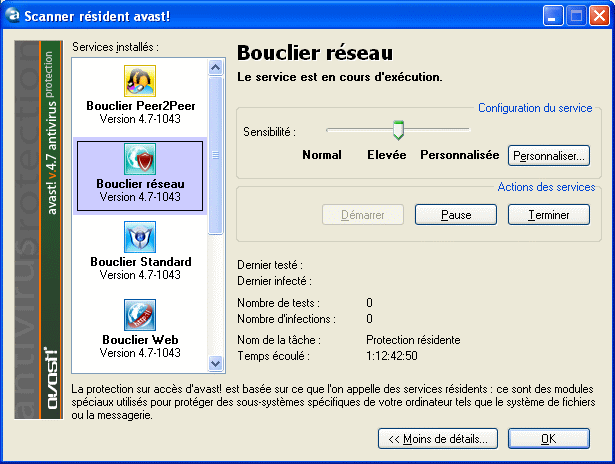Set sensitivity to Normal label

[322, 155]
